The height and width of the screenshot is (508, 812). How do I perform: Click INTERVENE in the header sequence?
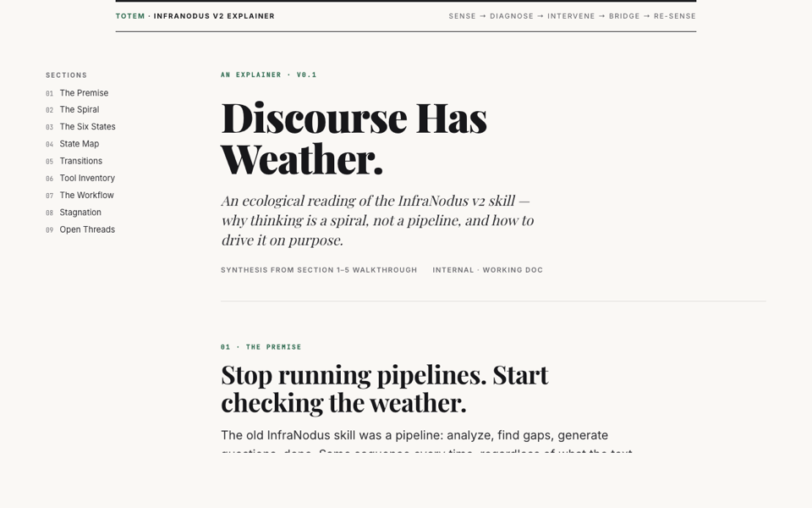click(x=571, y=16)
